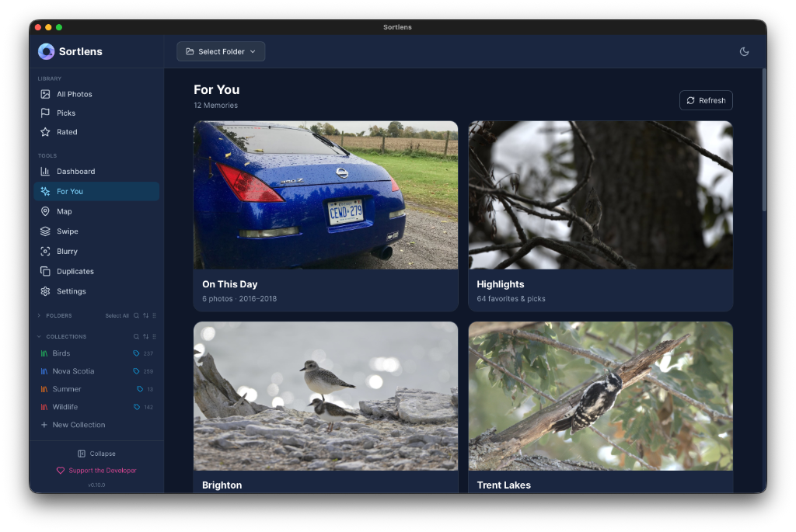Open the On This Day blue car thumbnail
This screenshot has height=532, width=796.
tap(326, 195)
